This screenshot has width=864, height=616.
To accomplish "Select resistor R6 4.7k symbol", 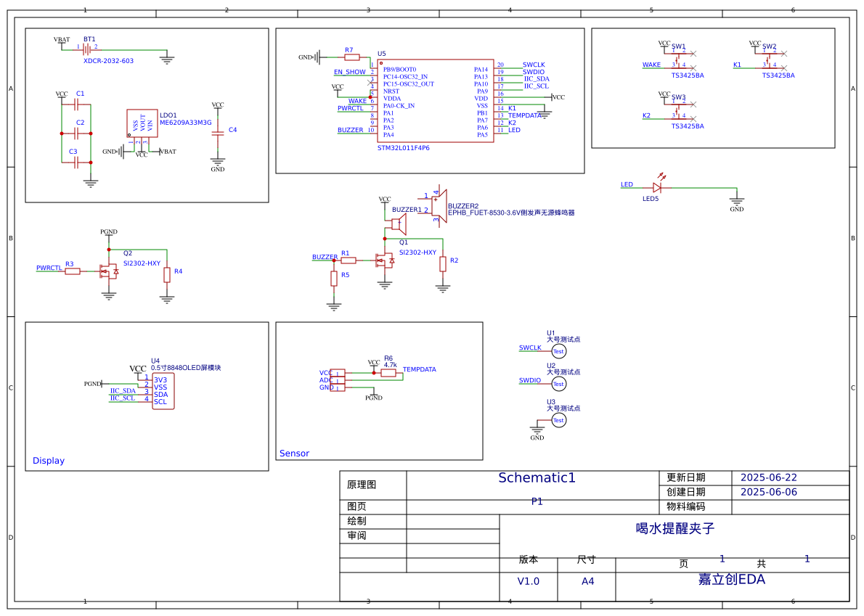I will coord(388,373).
